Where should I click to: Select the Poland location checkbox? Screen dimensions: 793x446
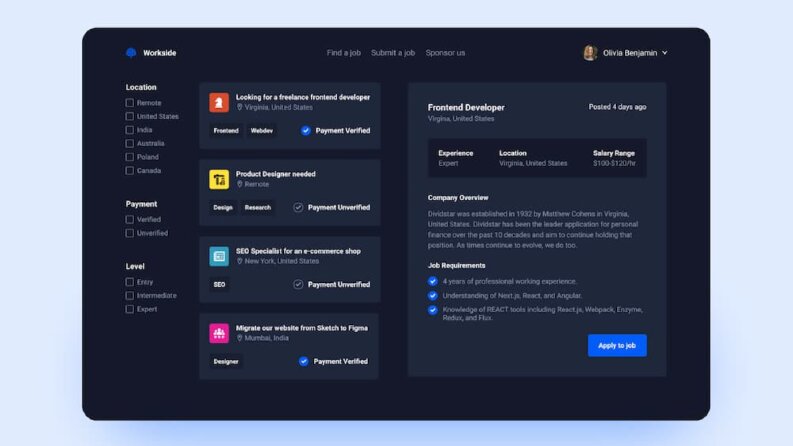(129, 157)
